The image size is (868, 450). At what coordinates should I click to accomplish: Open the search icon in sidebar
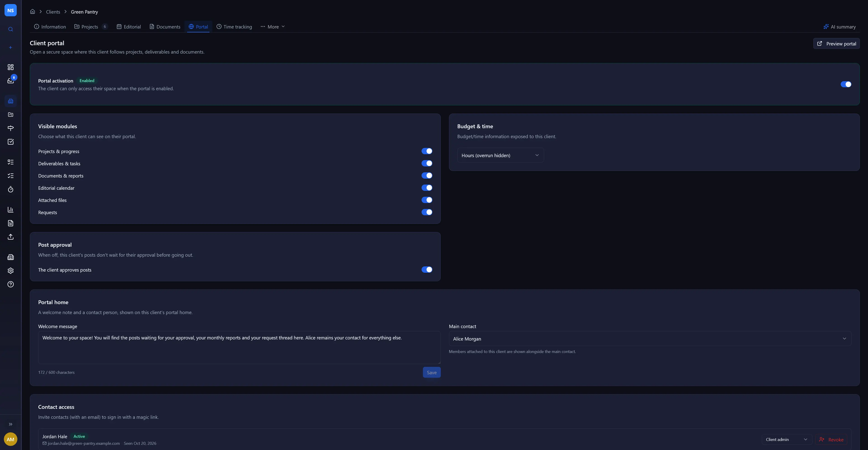point(10,29)
